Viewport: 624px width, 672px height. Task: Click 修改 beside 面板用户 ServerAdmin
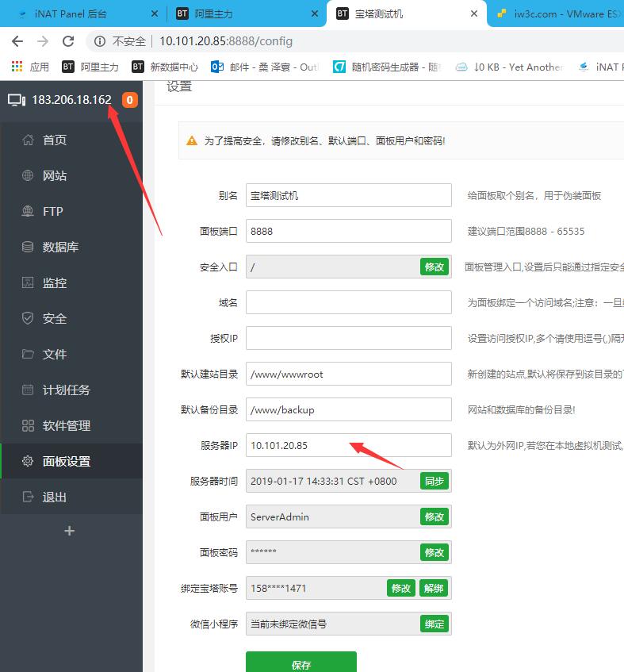[435, 516]
